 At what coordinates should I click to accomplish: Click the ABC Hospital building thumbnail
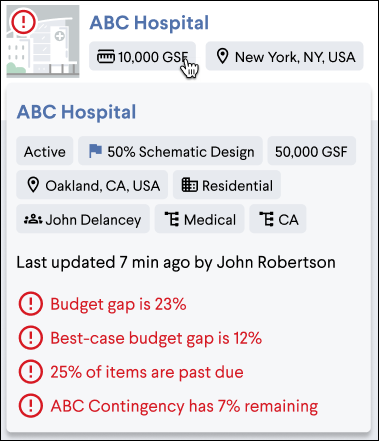click(x=43, y=41)
